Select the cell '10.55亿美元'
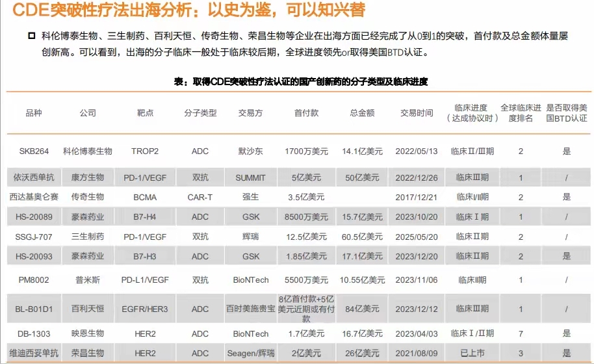The image size is (594, 364). coord(362,280)
